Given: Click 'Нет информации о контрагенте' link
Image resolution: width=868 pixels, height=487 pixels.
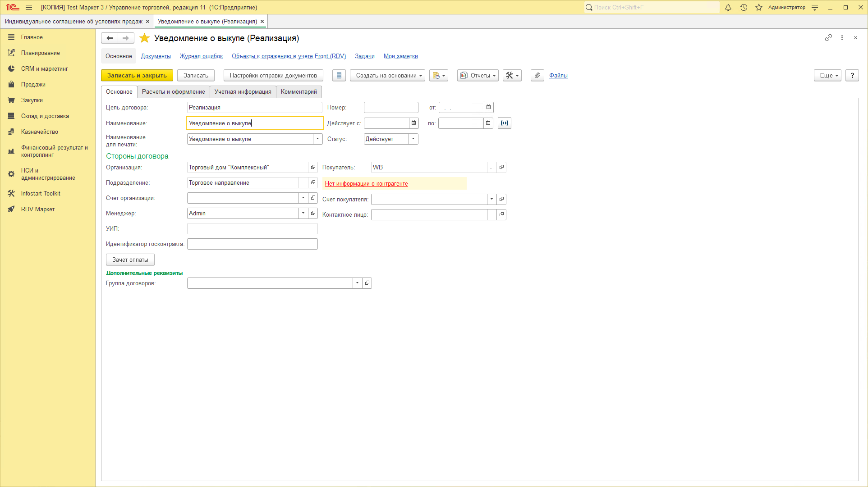Looking at the screenshot, I should (x=366, y=183).
